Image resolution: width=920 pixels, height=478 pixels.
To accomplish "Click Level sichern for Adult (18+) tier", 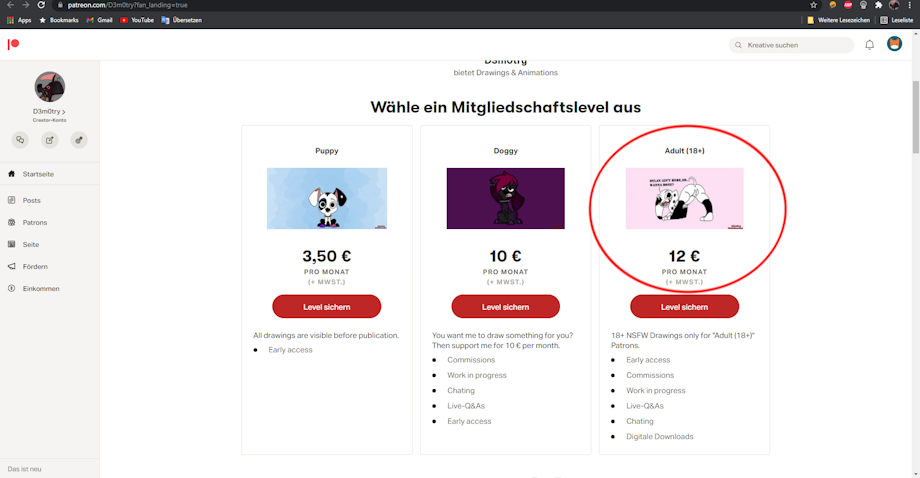I will [685, 307].
